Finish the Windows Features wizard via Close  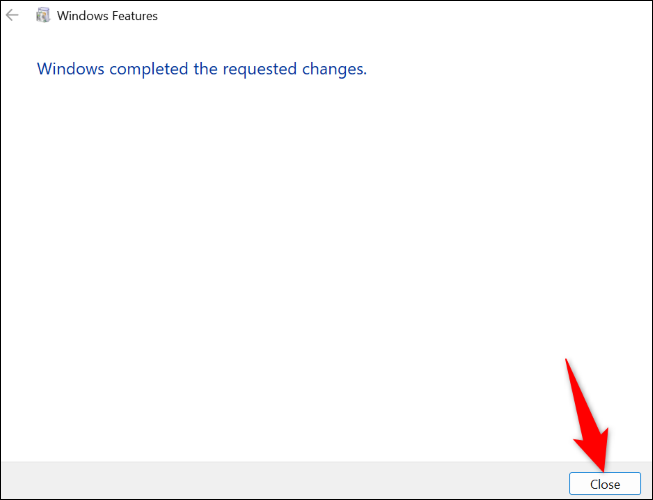click(605, 484)
